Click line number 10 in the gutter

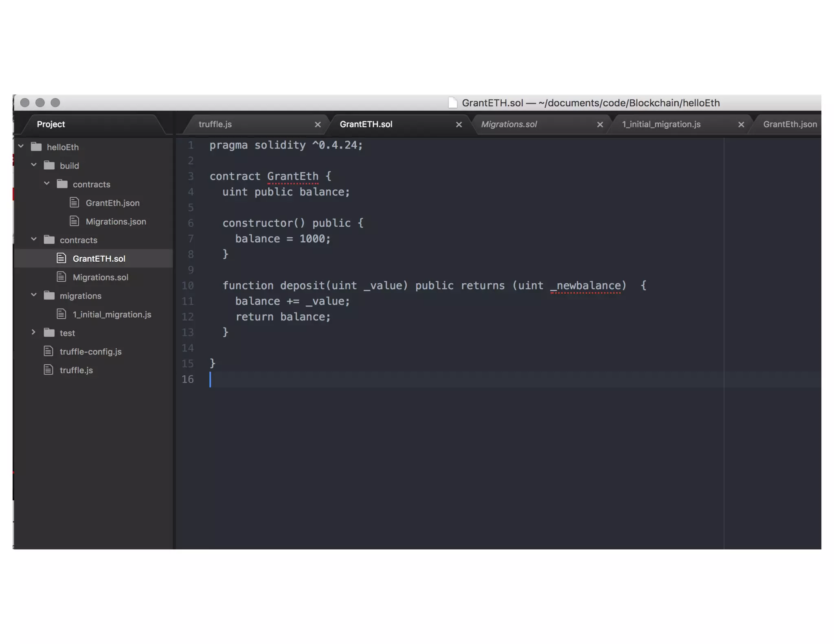pyautogui.click(x=187, y=286)
